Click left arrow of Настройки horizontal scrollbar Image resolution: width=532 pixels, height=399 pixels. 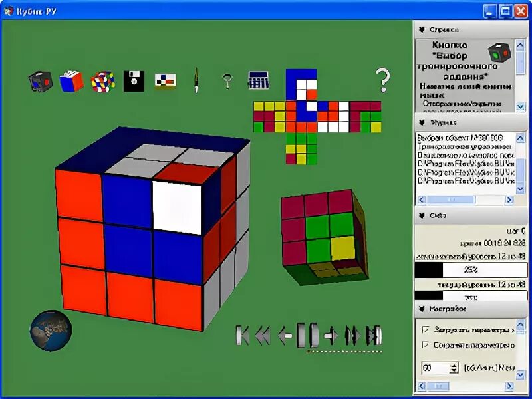coord(422,386)
